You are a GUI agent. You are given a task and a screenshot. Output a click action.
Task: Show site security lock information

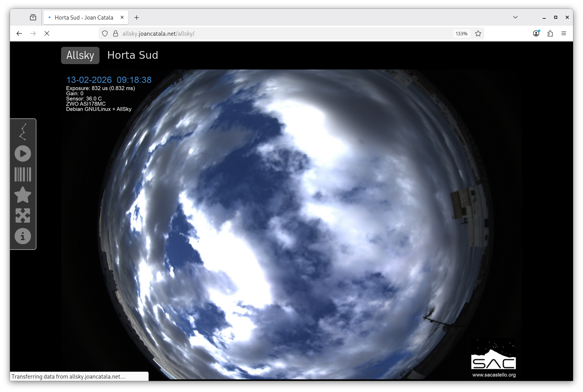(116, 34)
